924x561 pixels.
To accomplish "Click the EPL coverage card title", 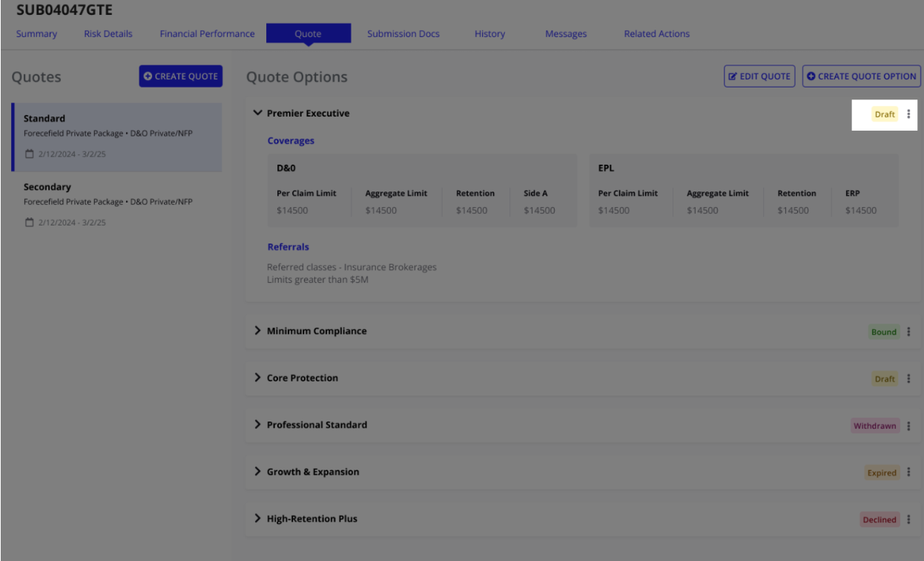I will (x=606, y=168).
